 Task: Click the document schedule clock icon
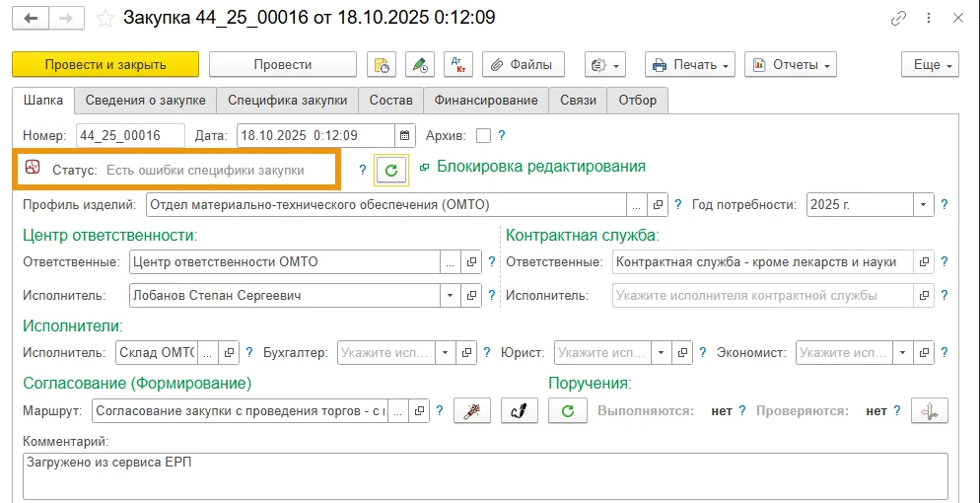coord(382,64)
